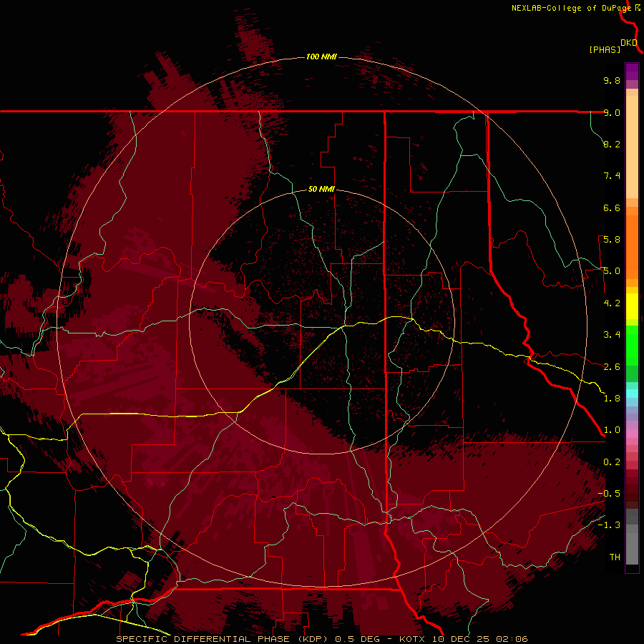Click the [PHAS] legend label
644x644 pixels.
pos(605,50)
